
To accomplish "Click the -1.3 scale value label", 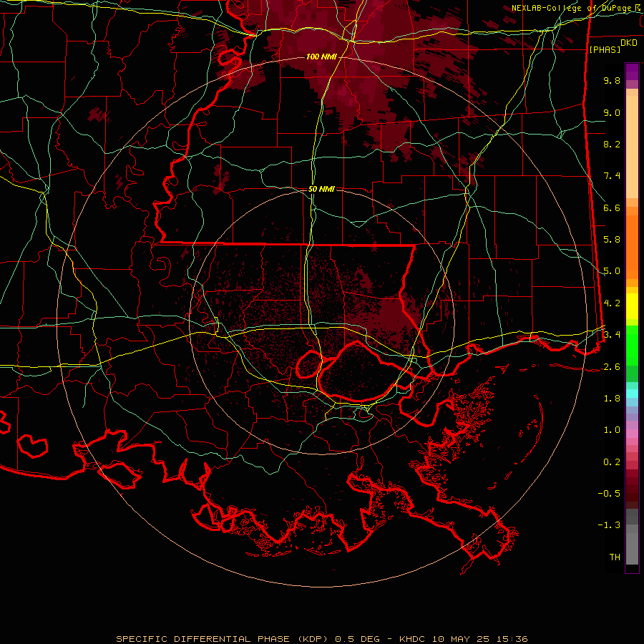I will 609,525.
